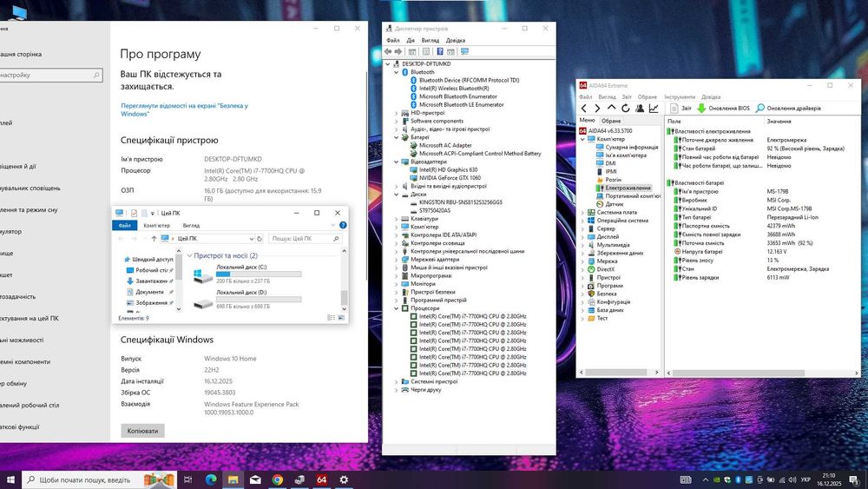Switch Explorer to large thumbnails view icon
Viewport: 868px width, 489px height.
click(x=339, y=318)
